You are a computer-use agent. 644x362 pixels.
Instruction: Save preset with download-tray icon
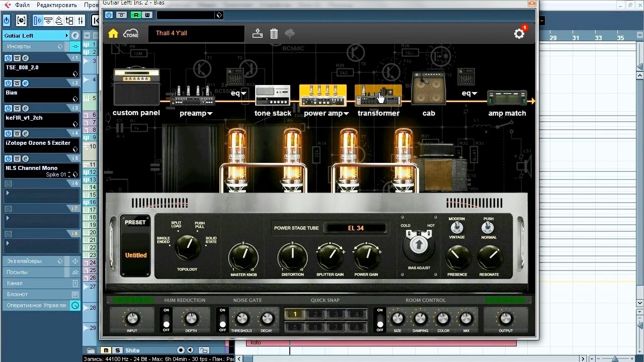(x=258, y=34)
